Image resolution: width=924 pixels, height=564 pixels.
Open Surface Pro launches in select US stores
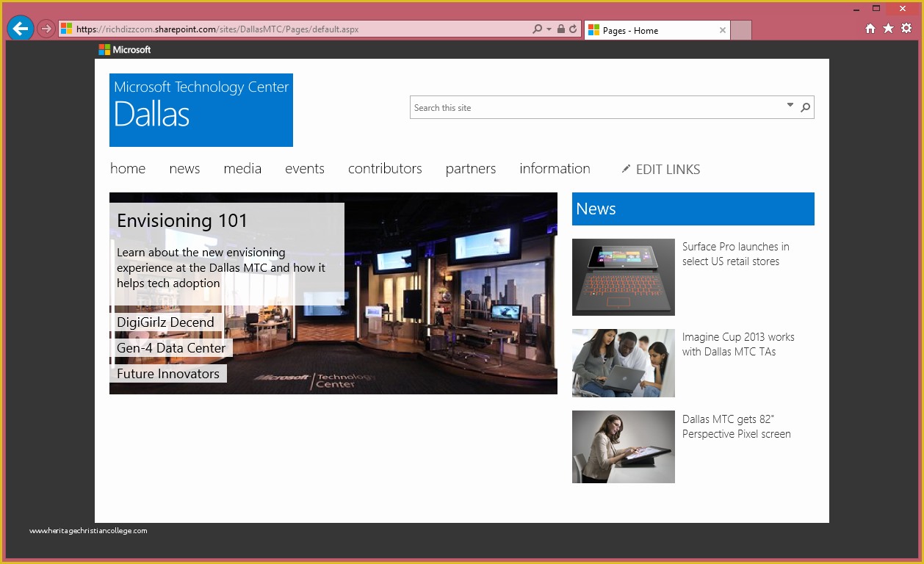pos(736,254)
